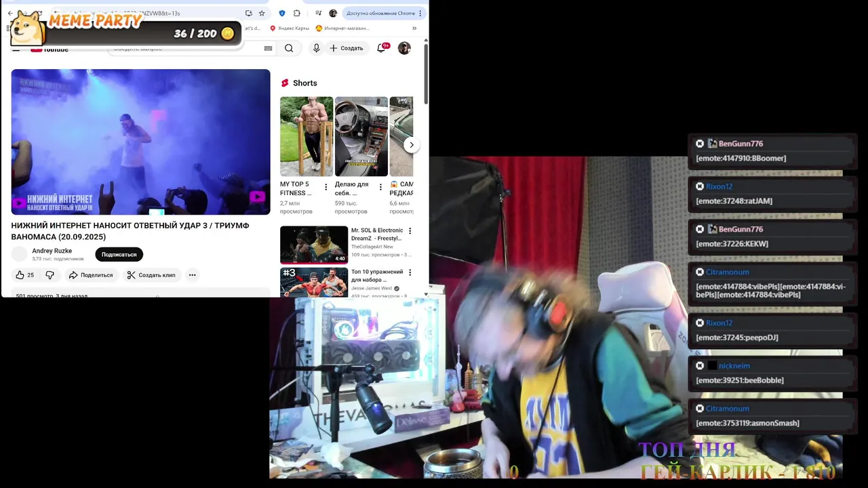Expand hidden bookmarks chevron
868x488 pixels.
(414, 28)
